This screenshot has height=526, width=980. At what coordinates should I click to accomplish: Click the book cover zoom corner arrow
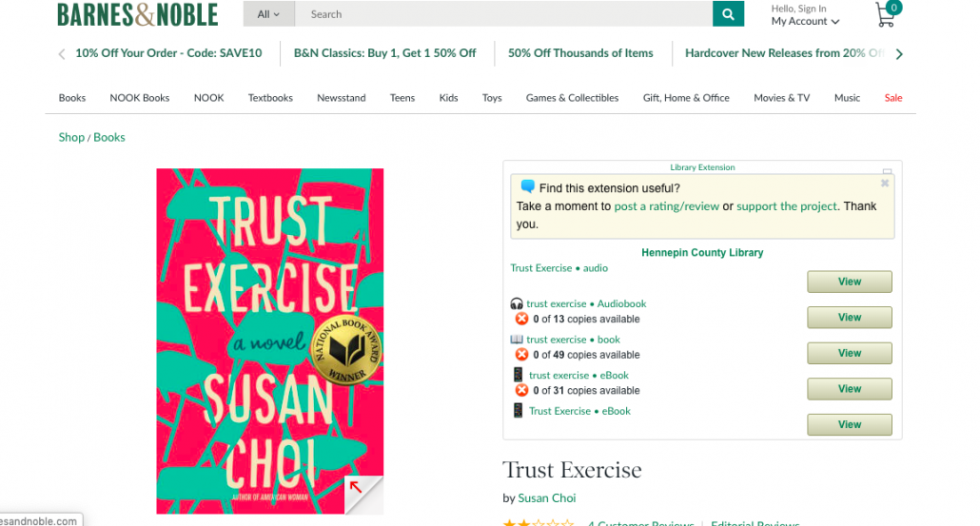tap(356, 488)
